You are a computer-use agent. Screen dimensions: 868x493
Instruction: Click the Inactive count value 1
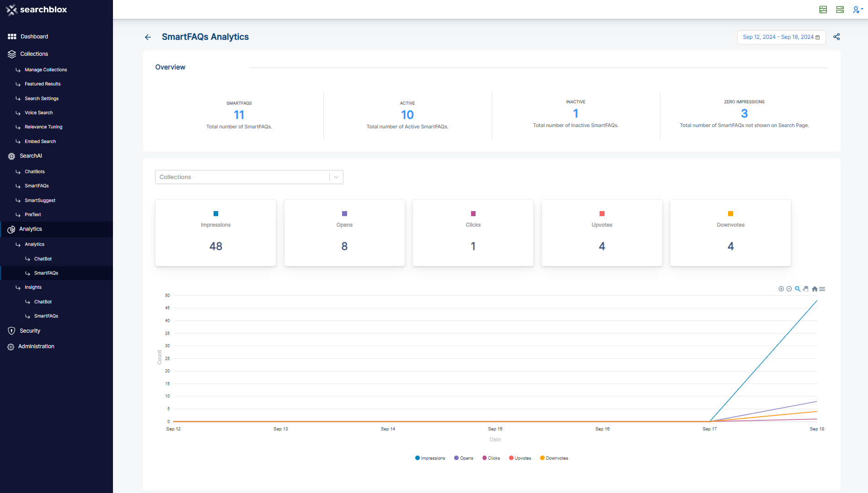tap(576, 113)
